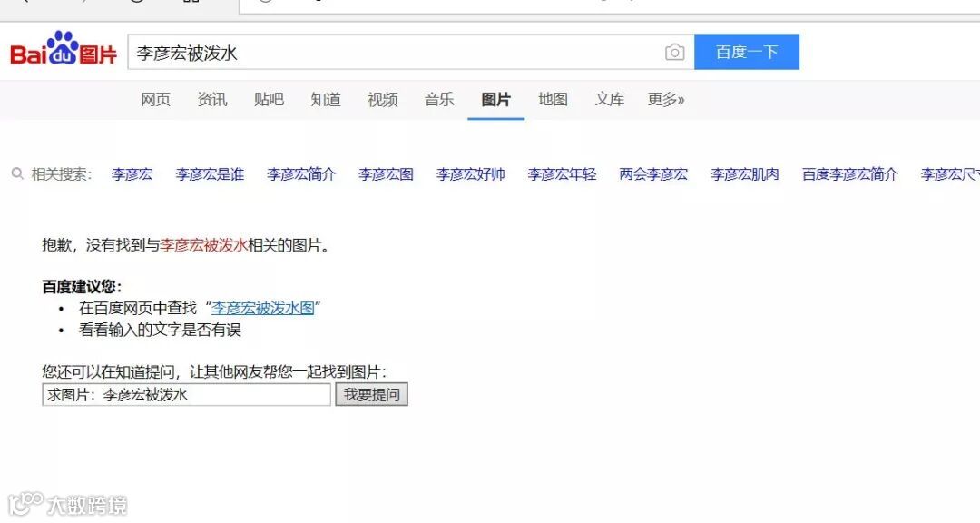Click the 我要提问 button
Viewport: 980px width, 523px height.
point(371,395)
